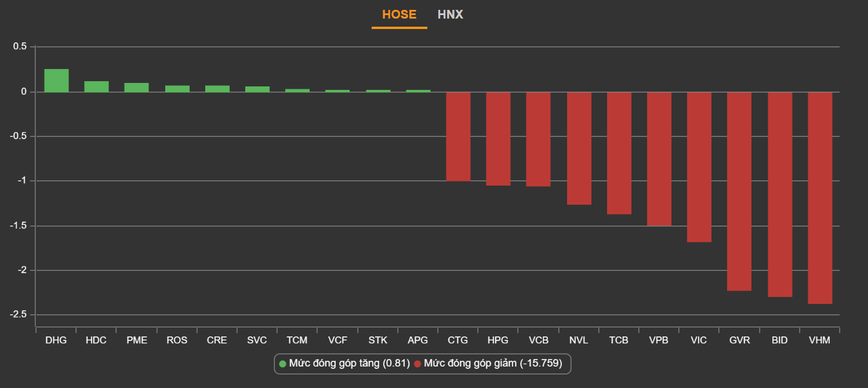Select the red NVL bar
868x388 pixels.
579,148
